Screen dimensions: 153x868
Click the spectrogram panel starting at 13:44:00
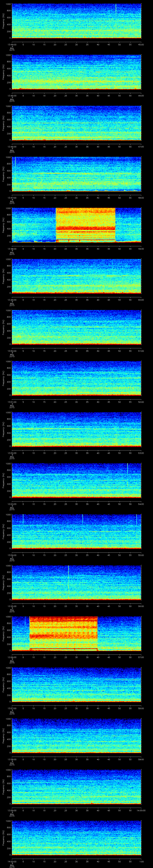point(76,21)
